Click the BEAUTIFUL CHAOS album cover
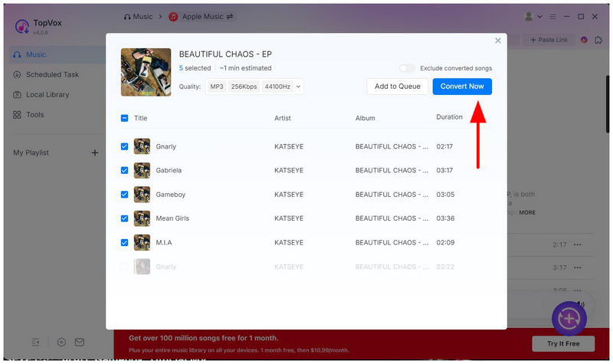The image size is (613, 364). click(x=146, y=72)
